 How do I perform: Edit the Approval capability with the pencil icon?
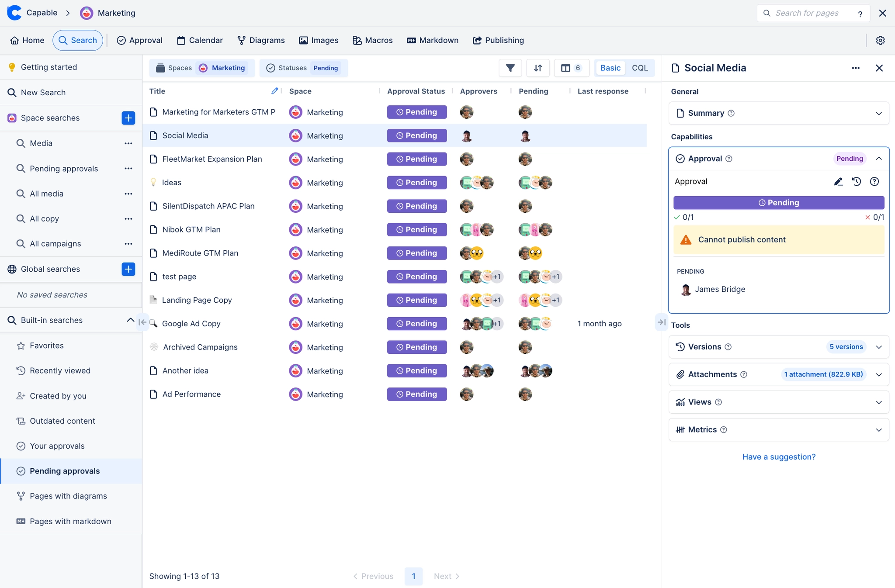pyautogui.click(x=838, y=181)
